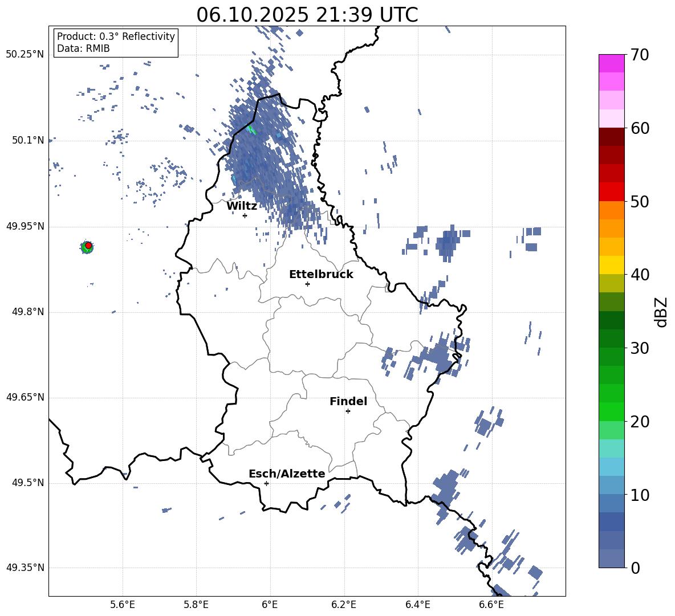Pick the dark maroon swatch just below 60 dBZ

coord(611,137)
